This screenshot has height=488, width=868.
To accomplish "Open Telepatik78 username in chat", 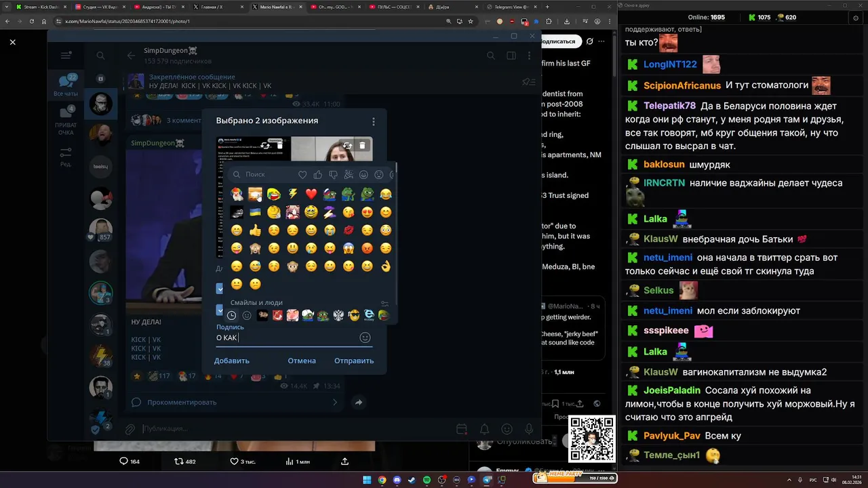I will (670, 106).
